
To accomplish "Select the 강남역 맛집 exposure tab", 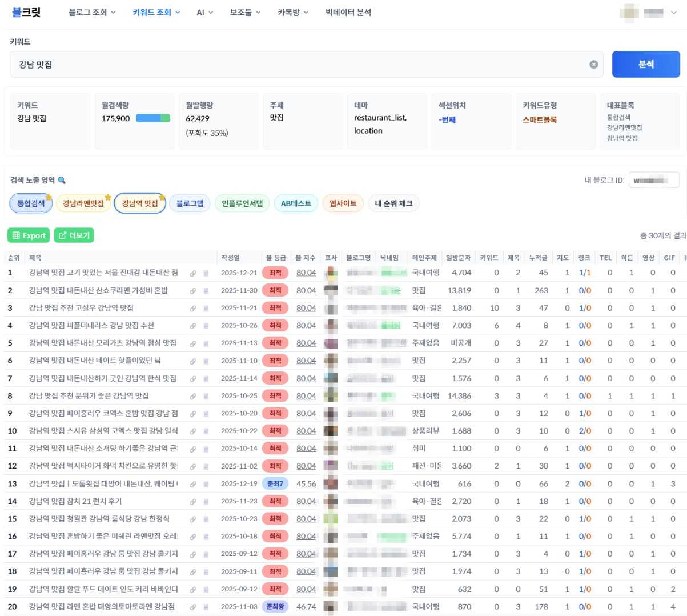I will 140,203.
